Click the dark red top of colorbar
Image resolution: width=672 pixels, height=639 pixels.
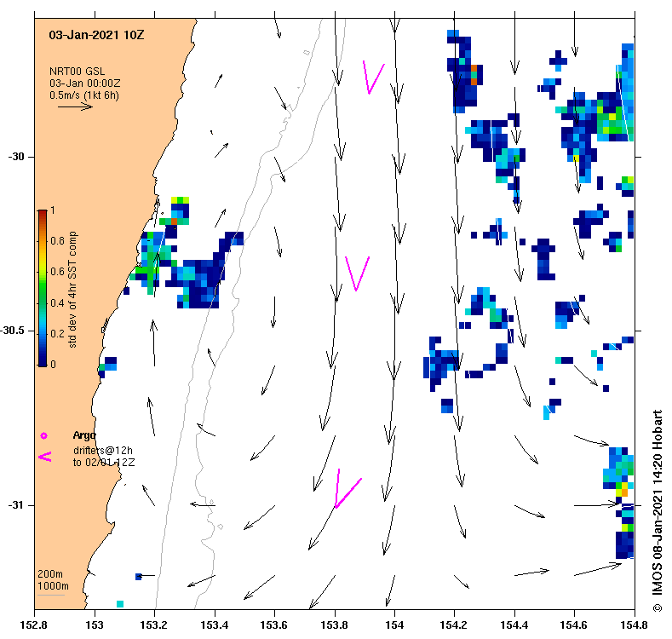click(43, 213)
